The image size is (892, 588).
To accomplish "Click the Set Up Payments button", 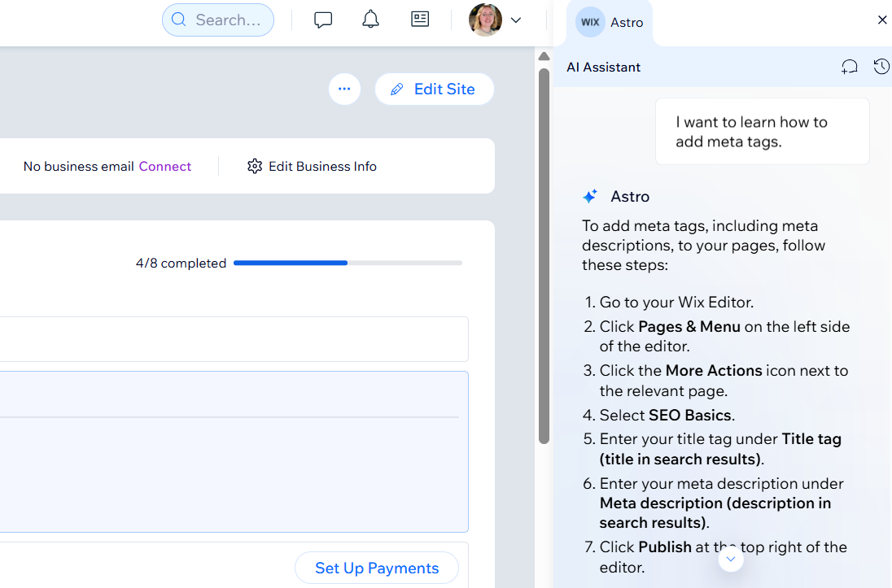I will pyautogui.click(x=376, y=568).
